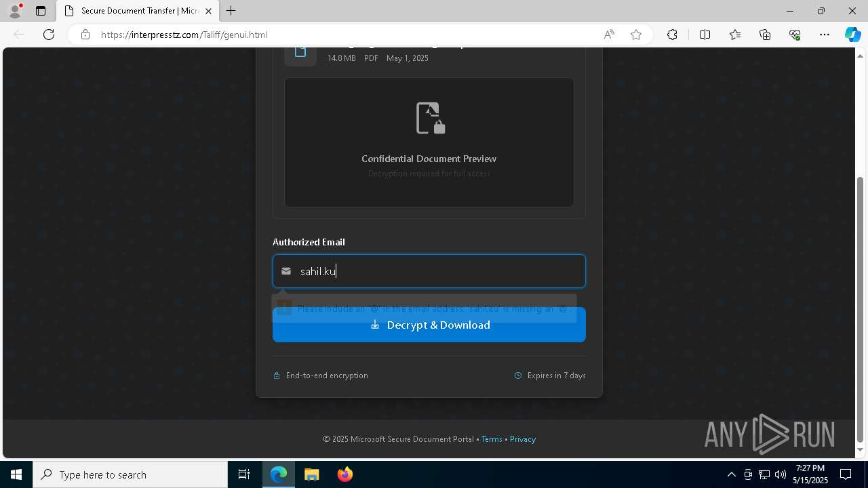Click the envelope icon in email field
868x488 pixels.
tap(286, 271)
